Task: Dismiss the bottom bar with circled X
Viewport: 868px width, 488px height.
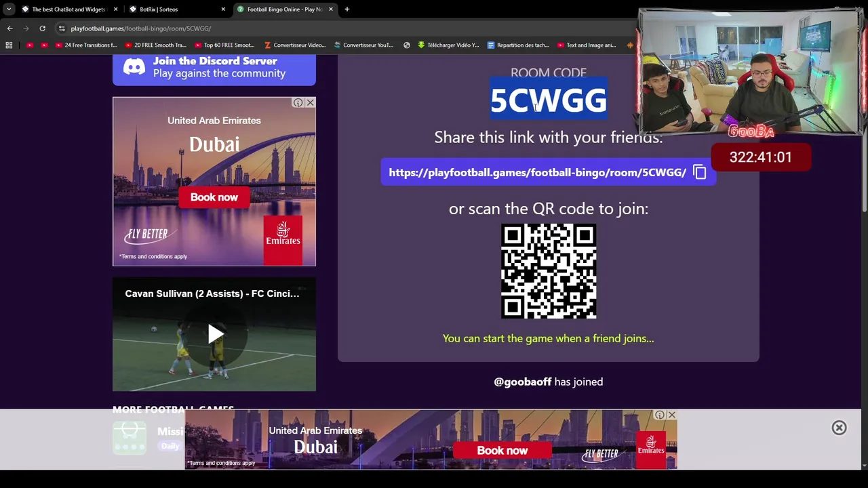Action: (x=839, y=428)
